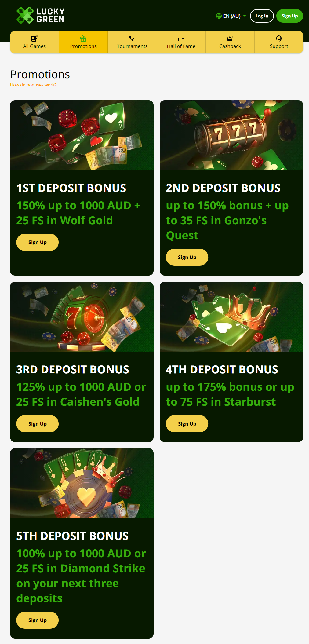Click the Log In button

pos(262,16)
